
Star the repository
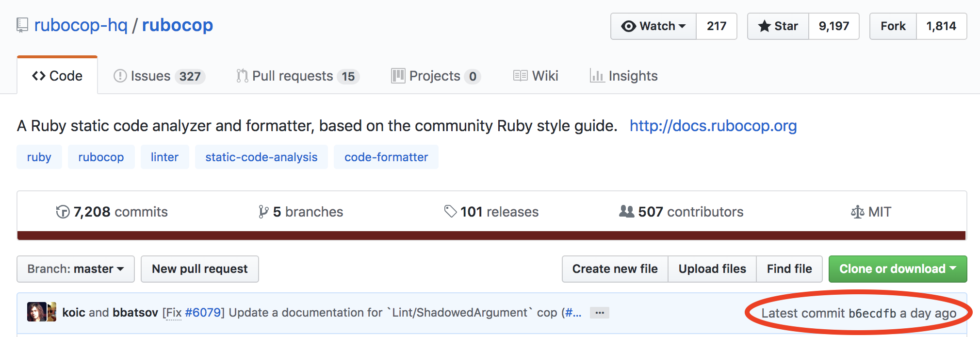click(x=778, y=26)
